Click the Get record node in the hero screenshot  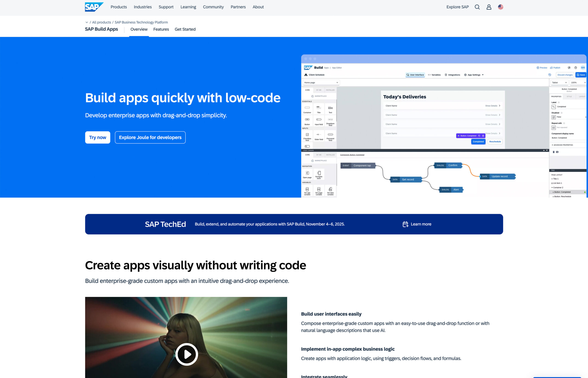click(406, 180)
